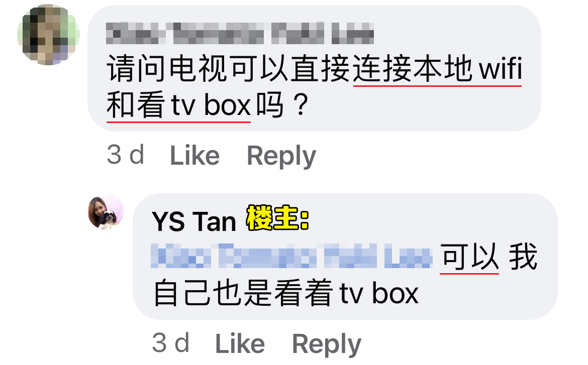588x365 pixels.
Task: Reply to the comment asking about local wifi
Action: pyautogui.click(x=281, y=156)
